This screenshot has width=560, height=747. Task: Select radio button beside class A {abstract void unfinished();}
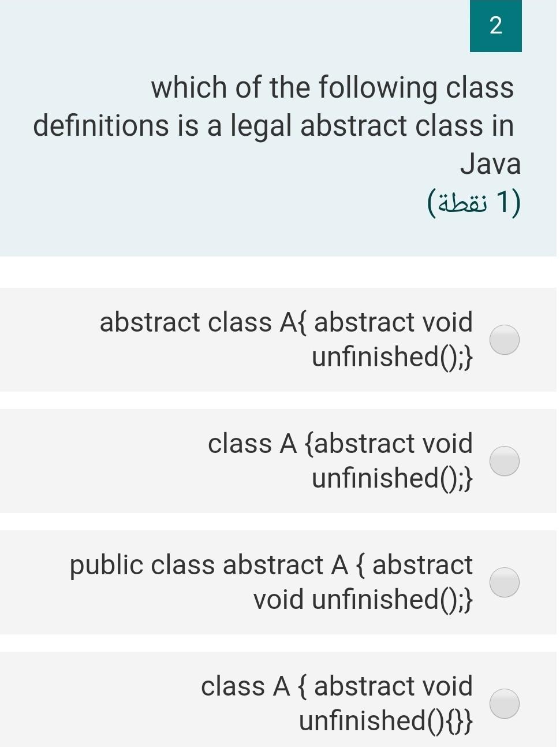(x=505, y=460)
